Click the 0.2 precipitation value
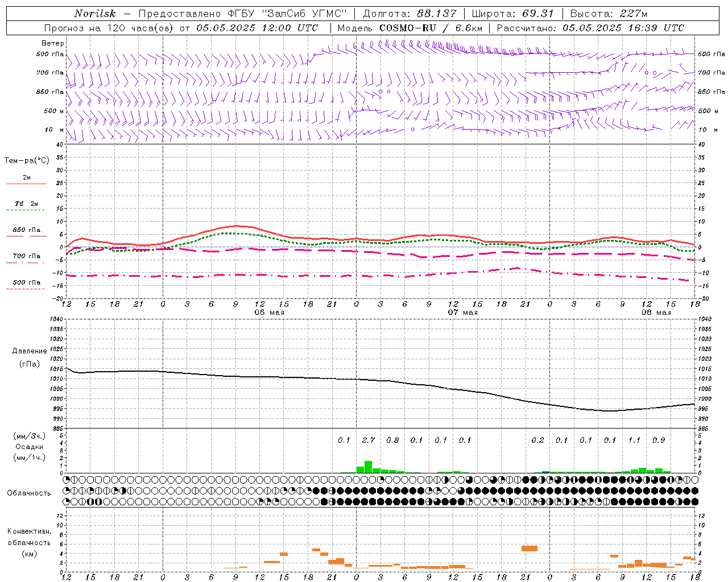This screenshot has width=728, height=582. [x=537, y=440]
